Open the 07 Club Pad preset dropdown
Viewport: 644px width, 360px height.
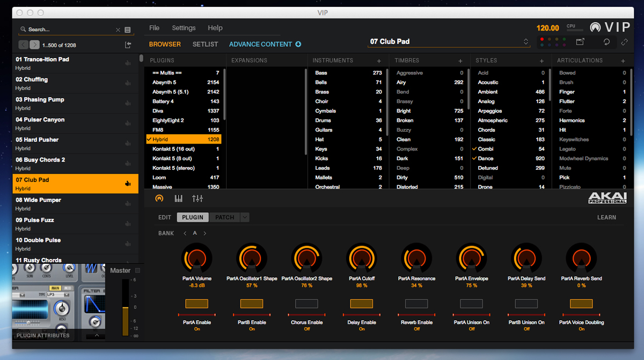pyautogui.click(x=525, y=41)
